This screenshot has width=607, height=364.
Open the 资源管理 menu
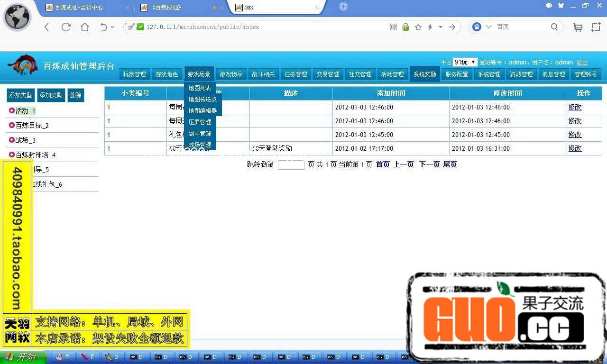521,74
